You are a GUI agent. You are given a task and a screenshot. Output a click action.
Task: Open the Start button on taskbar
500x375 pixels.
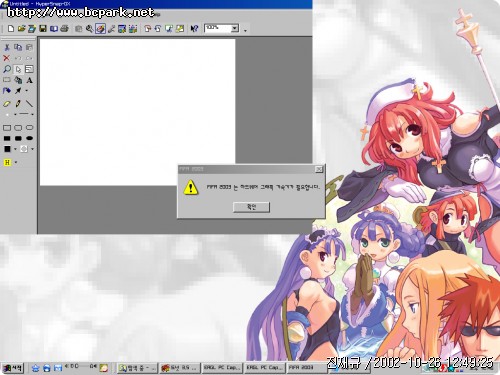13,368
